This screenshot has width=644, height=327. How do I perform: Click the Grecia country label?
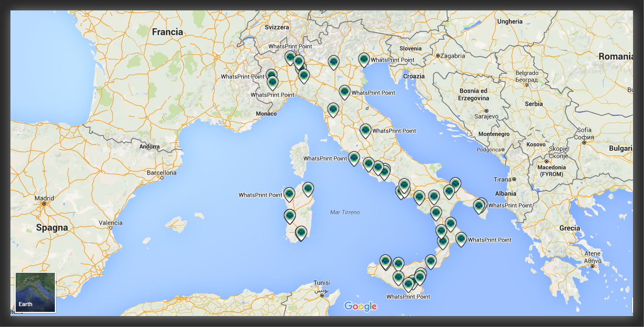point(570,228)
